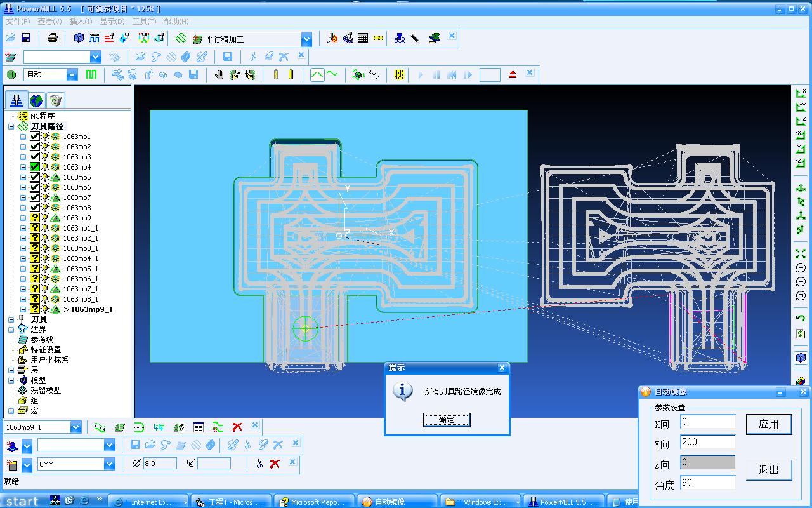This screenshot has height=508, width=812.
Task: Open the 文件(F) menu
Action: coord(18,22)
